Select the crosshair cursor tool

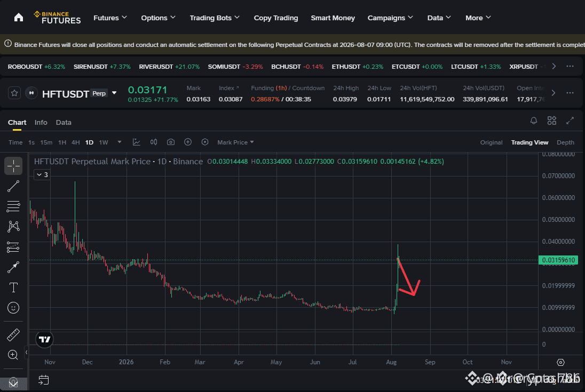13,166
